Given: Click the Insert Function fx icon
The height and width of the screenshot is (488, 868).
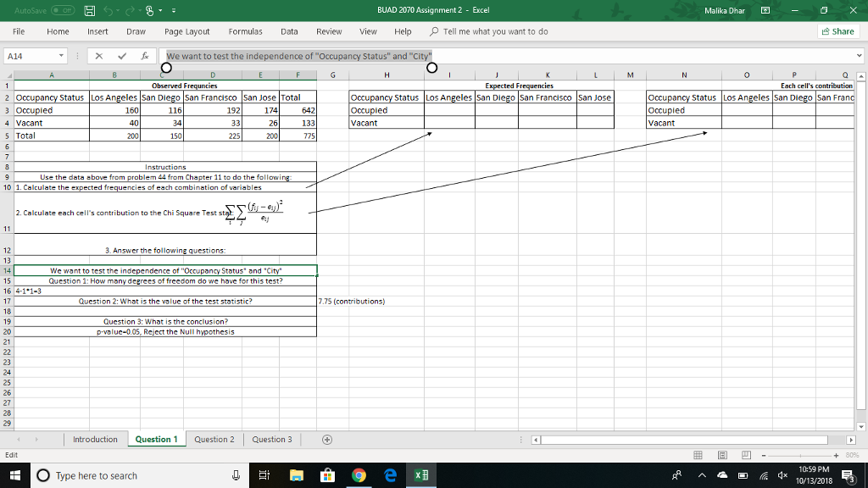Looking at the screenshot, I should coord(144,55).
